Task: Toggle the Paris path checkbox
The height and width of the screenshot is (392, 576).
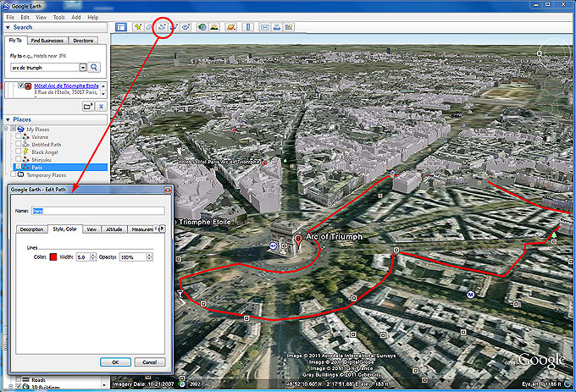Action: [18, 167]
